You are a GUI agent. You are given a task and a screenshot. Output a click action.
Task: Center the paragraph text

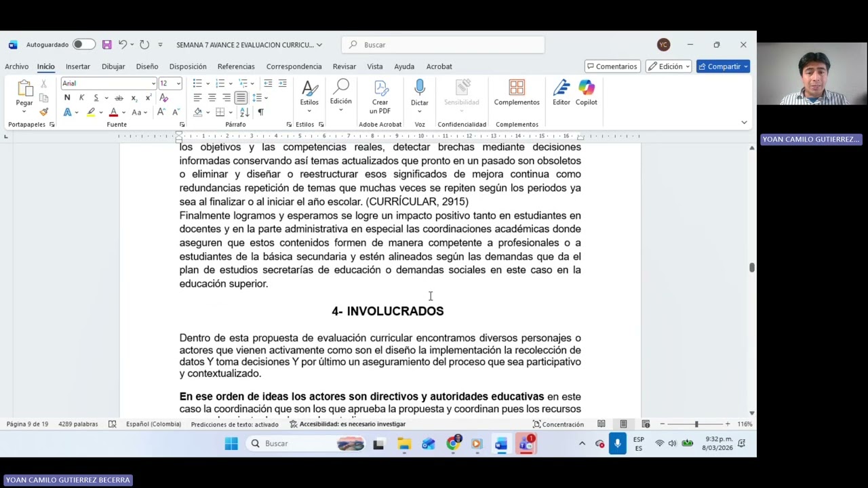click(212, 98)
